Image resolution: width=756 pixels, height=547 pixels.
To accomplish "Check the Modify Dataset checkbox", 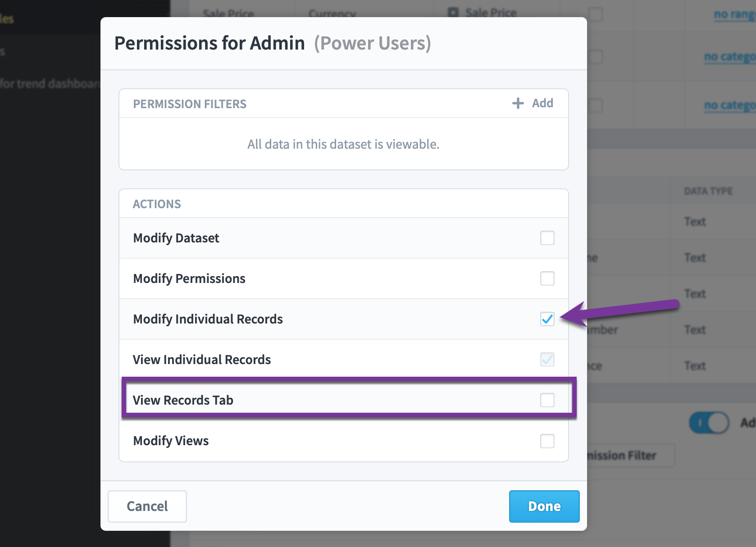I will pyautogui.click(x=547, y=238).
